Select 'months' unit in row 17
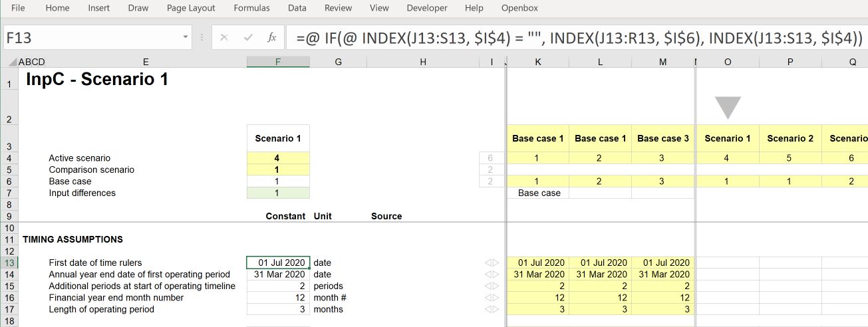 click(x=329, y=309)
